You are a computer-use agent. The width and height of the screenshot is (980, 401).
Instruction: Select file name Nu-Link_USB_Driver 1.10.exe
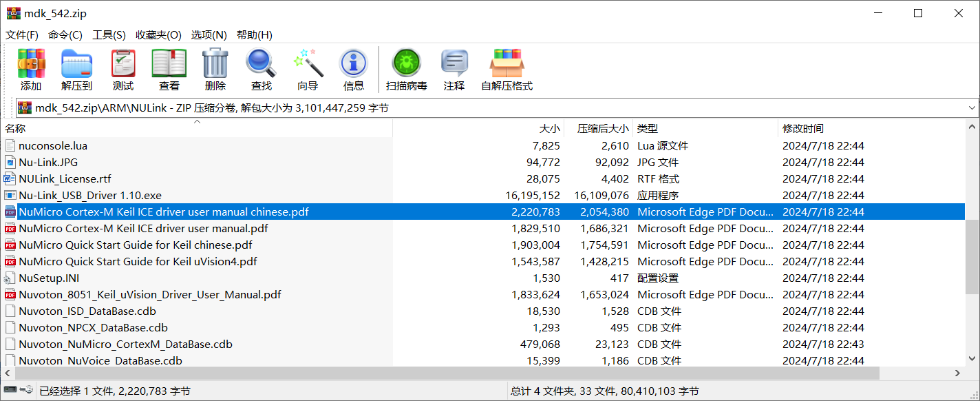click(90, 195)
